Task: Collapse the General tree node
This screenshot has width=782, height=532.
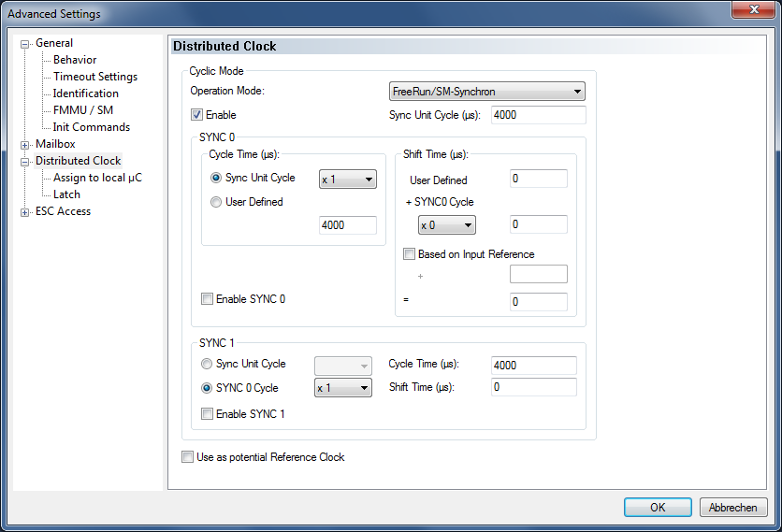Action: (24, 44)
